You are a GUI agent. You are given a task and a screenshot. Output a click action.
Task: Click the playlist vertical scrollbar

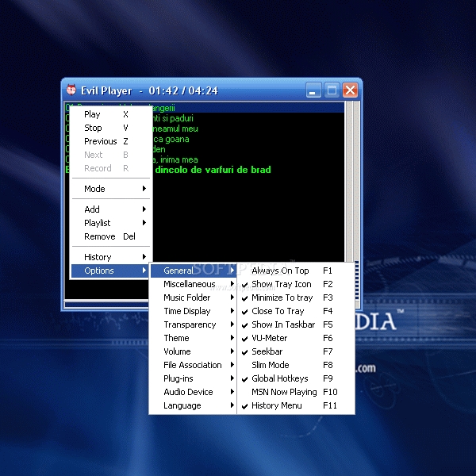(349, 181)
